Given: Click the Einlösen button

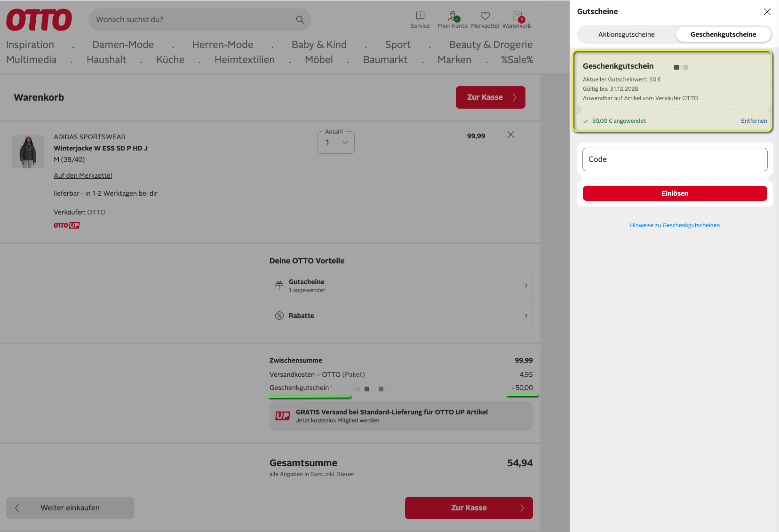Looking at the screenshot, I should [x=675, y=193].
